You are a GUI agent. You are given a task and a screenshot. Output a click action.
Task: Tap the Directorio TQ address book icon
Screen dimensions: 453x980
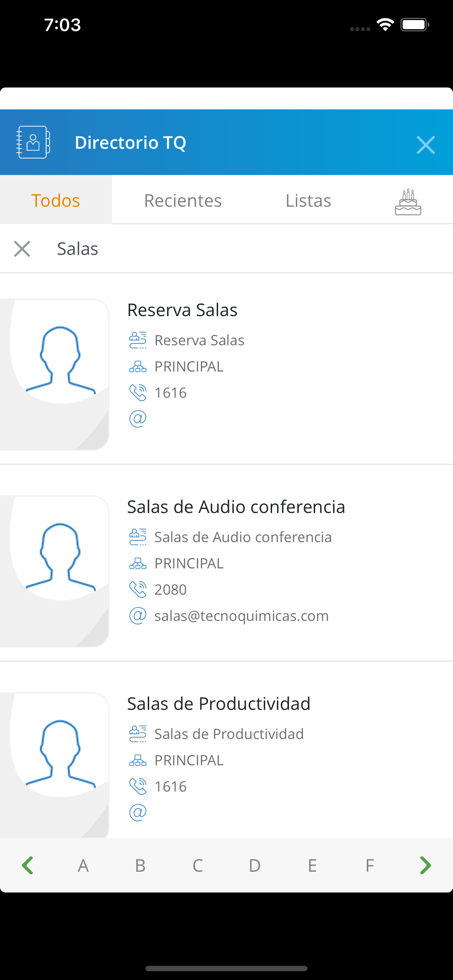tap(33, 142)
